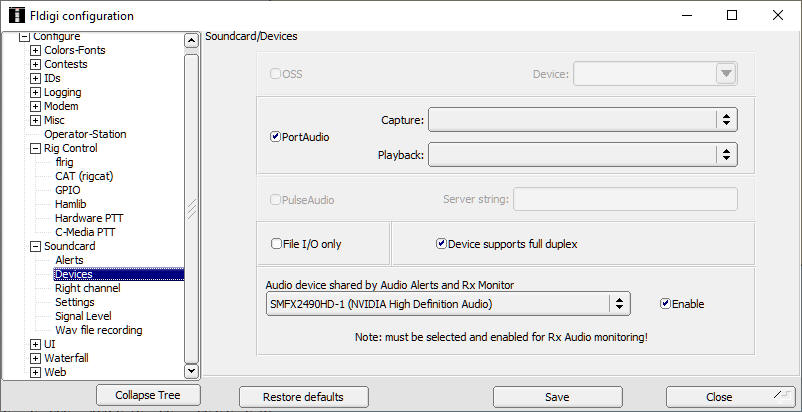Click the Save button
Image resolution: width=802 pixels, height=412 pixels.
557,397
